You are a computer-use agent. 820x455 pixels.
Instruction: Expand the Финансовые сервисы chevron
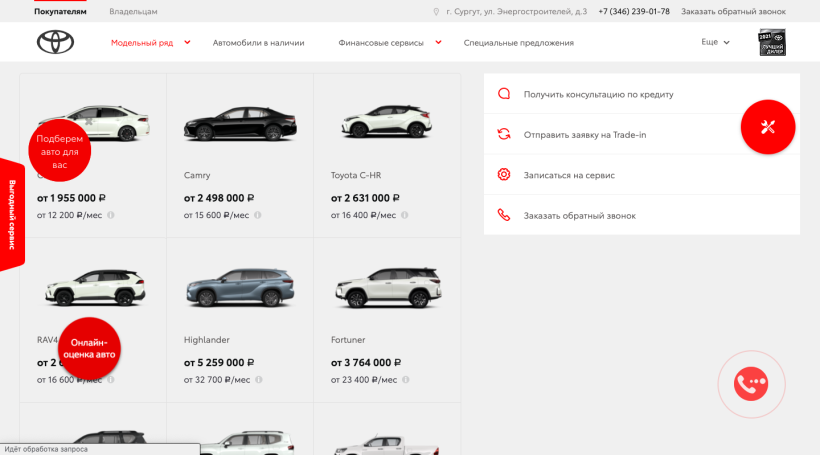pyautogui.click(x=438, y=42)
